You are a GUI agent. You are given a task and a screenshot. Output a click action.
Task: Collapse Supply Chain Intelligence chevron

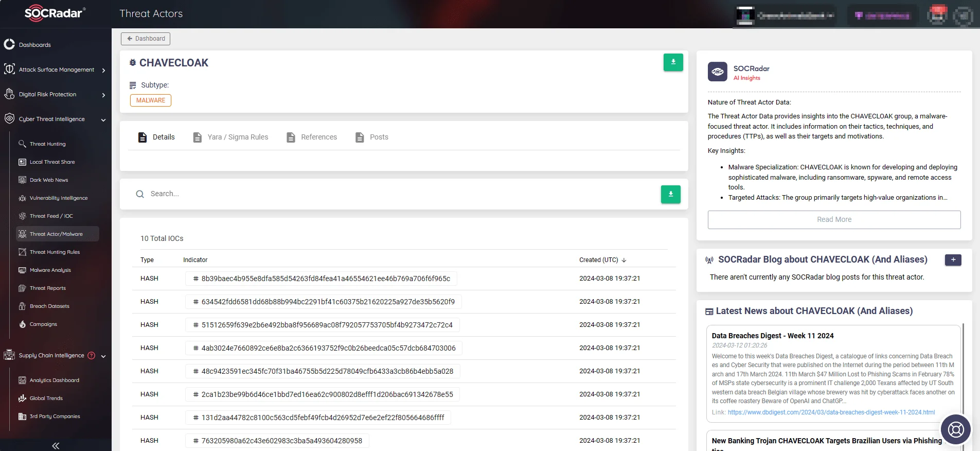coord(103,356)
